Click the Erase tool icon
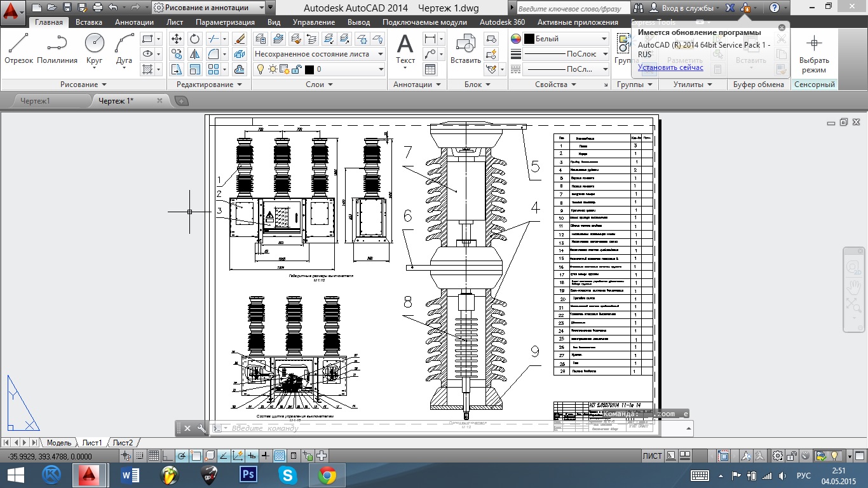 tap(240, 39)
